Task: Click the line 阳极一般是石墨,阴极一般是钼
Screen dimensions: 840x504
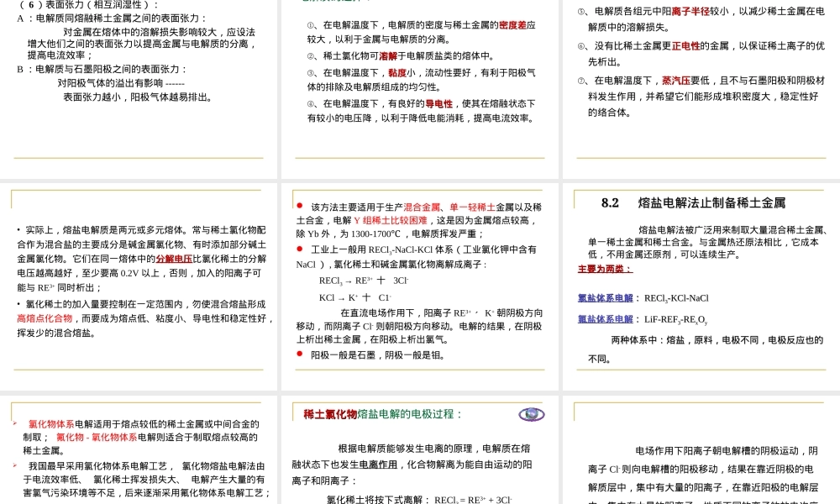Action: 378,354
